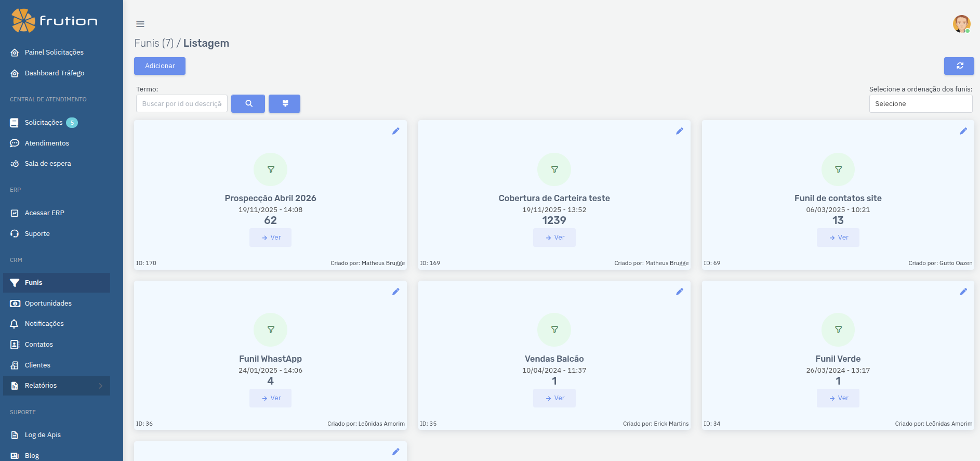Open the user avatar profile menu

coord(961,24)
